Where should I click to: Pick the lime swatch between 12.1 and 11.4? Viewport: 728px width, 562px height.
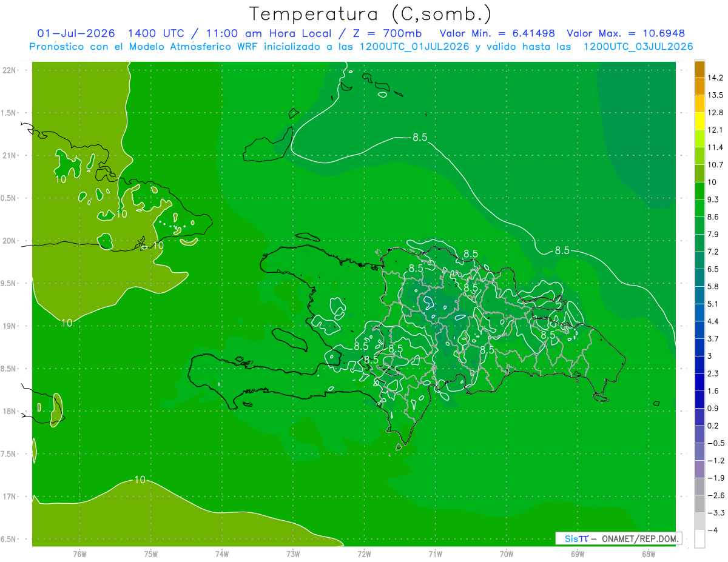[699, 139]
